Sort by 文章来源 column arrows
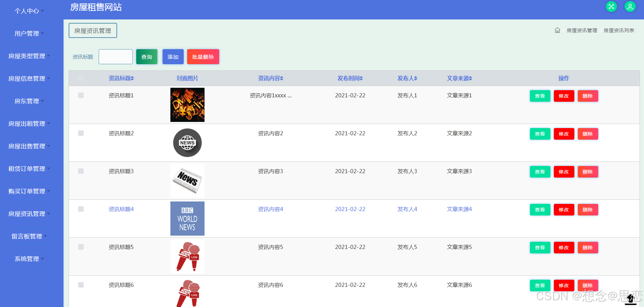 click(x=471, y=79)
